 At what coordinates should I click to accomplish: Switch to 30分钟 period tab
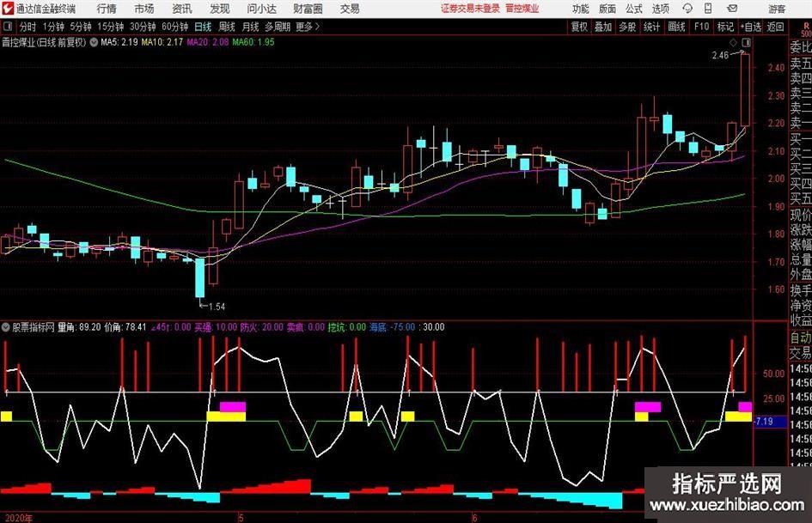pyautogui.click(x=143, y=27)
